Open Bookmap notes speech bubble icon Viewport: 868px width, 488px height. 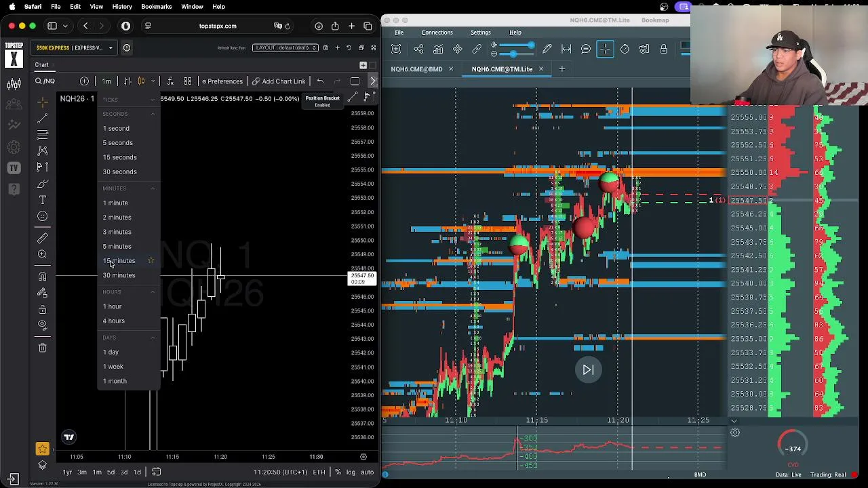[x=585, y=49]
